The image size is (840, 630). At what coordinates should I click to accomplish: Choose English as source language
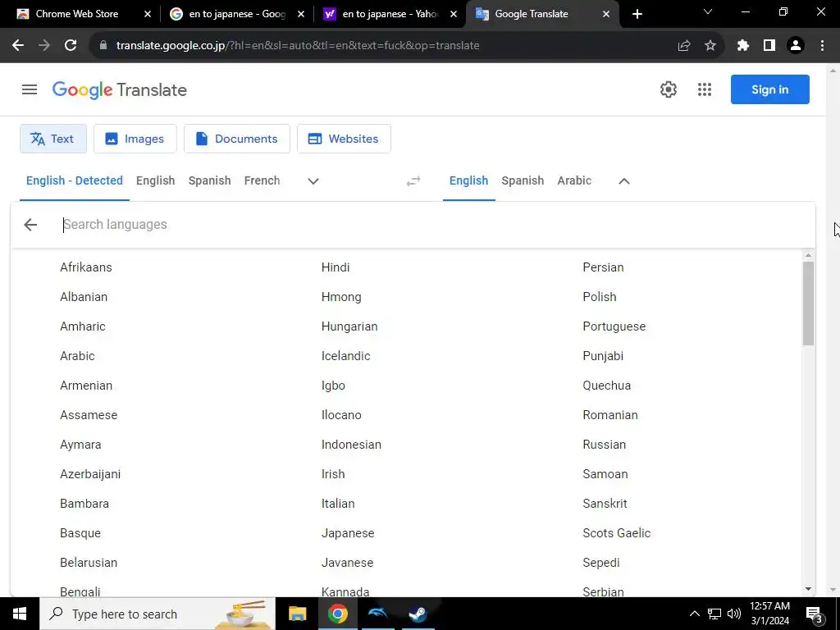(x=155, y=180)
